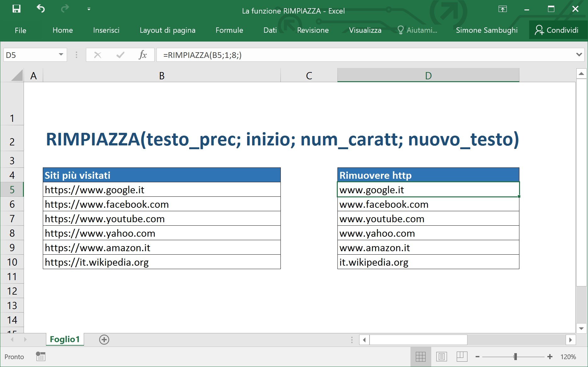Click horizontal scrollbar left arrow
This screenshot has height=367, width=588.
tap(364, 340)
